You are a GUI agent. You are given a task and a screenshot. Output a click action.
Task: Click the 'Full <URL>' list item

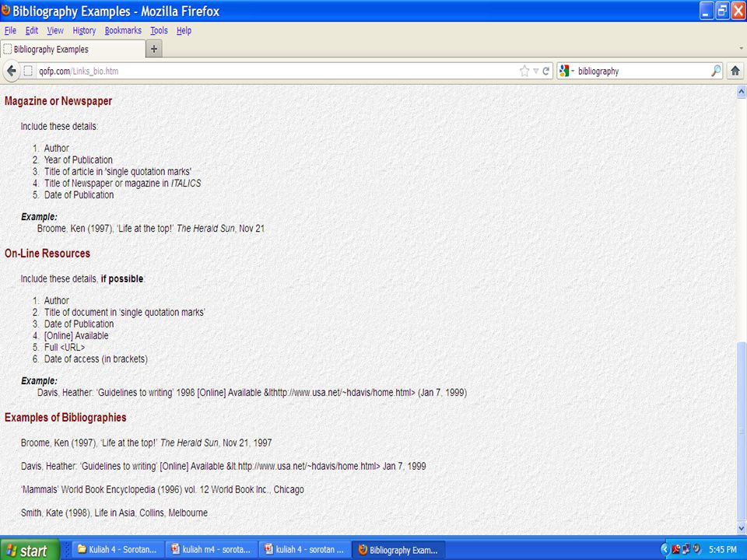point(65,347)
